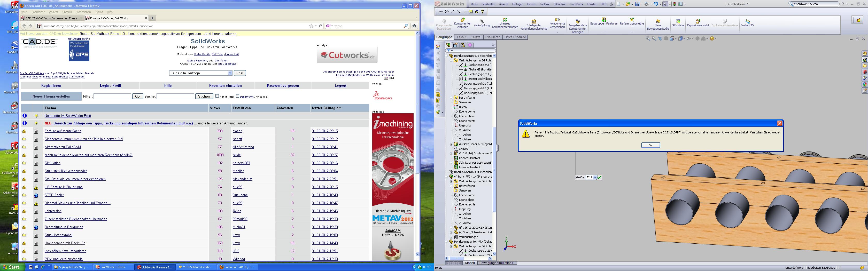Viewport: 868px width, 271px height.
Task: Open the Toolbox menu in SolidWorks
Action: pos(544,4)
